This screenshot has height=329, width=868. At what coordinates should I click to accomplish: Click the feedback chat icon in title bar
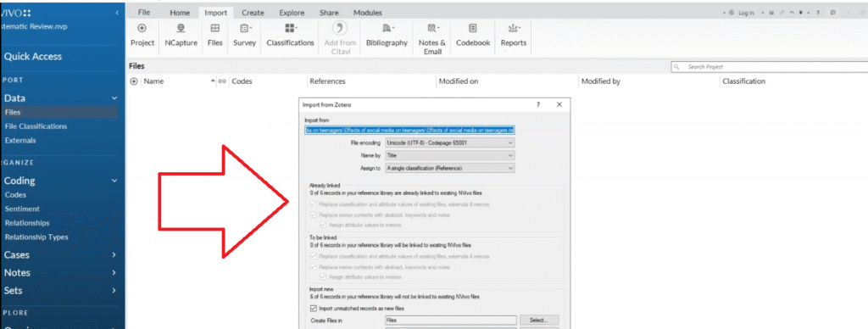pyautogui.click(x=833, y=13)
